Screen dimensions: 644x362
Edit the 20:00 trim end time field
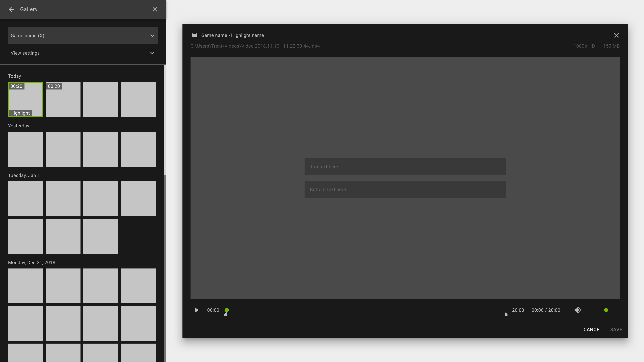click(518, 310)
